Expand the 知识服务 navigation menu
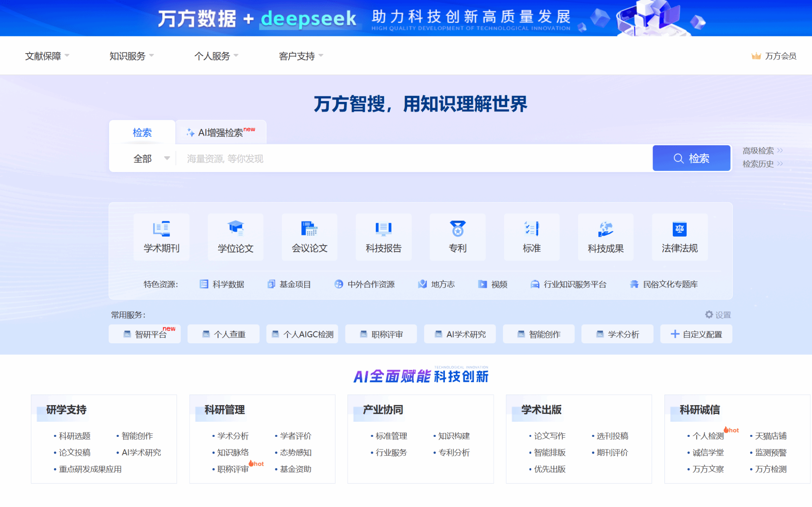The image size is (812, 507). pyautogui.click(x=131, y=56)
